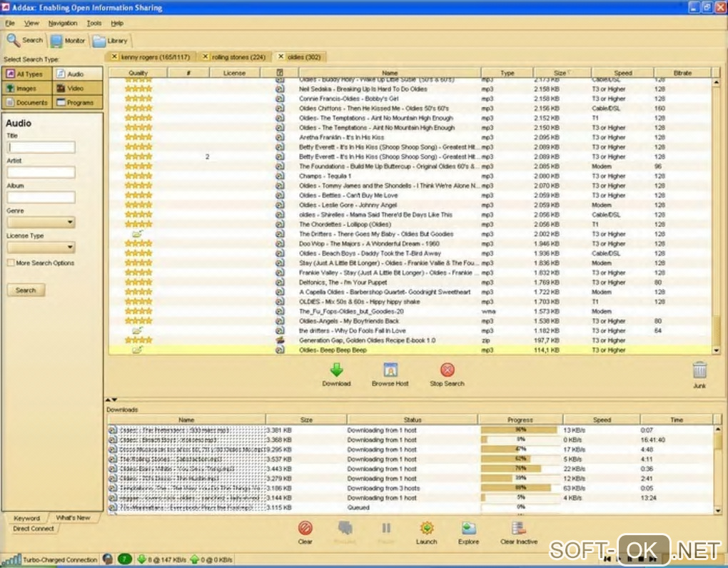The image size is (728, 568).
Task: Open the Tools menu
Action: pyautogui.click(x=93, y=24)
